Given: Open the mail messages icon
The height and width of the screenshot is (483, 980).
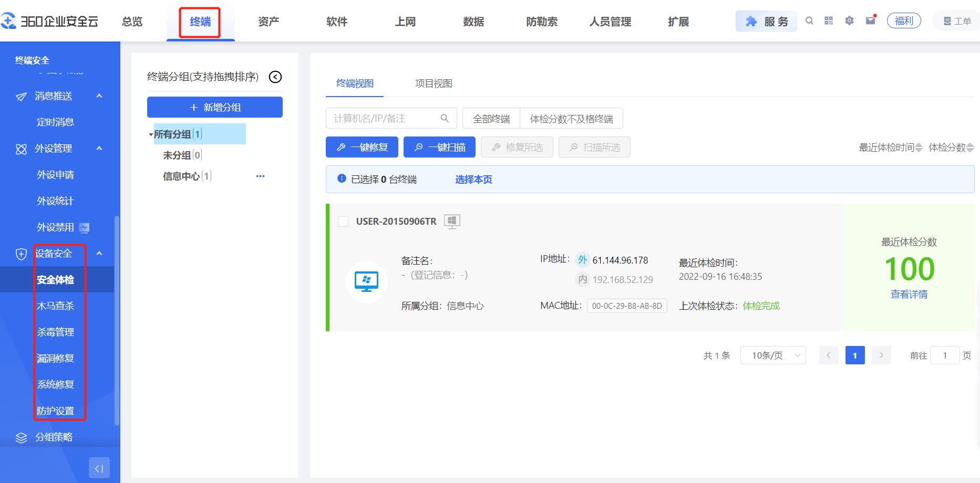Looking at the screenshot, I should pos(871,20).
